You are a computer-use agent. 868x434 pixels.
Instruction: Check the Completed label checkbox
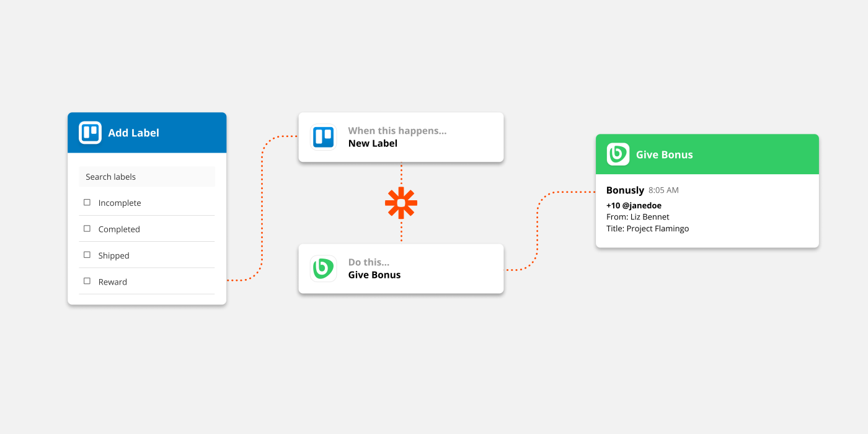pyautogui.click(x=87, y=228)
